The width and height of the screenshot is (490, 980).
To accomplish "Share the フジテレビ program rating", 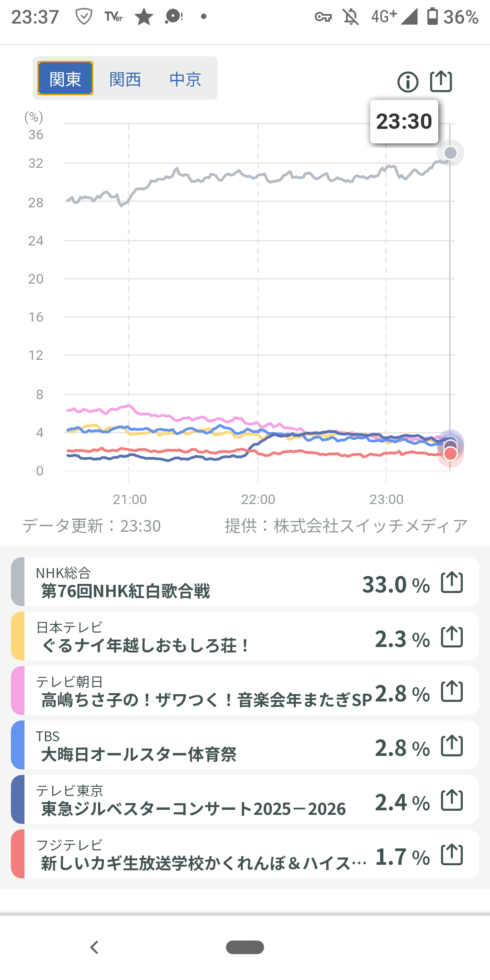I will (x=452, y=855).
